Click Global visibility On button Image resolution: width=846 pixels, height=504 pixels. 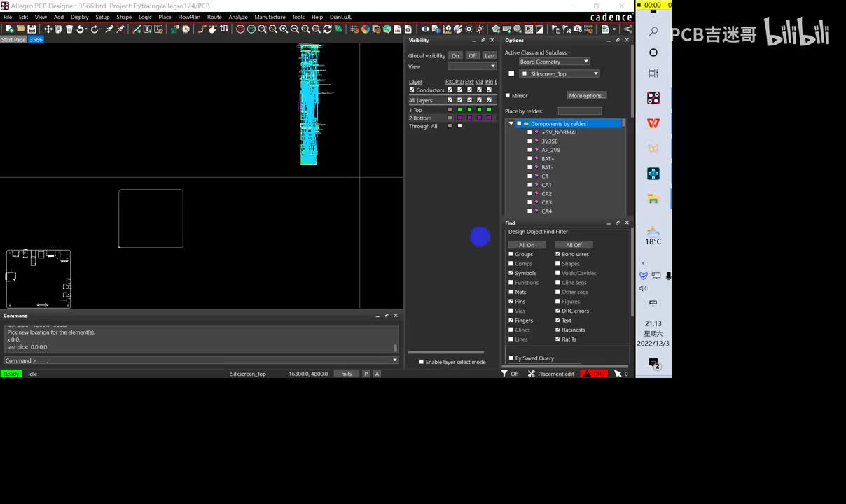(x=455, y=56)
